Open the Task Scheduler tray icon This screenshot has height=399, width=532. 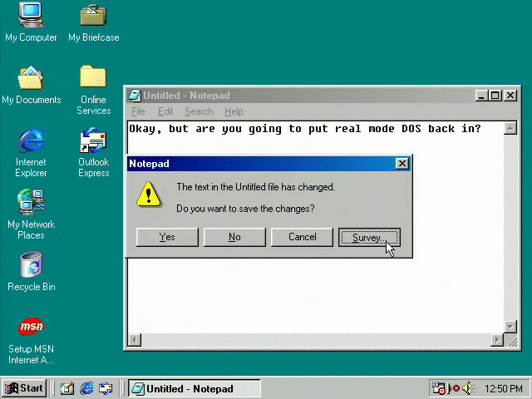pos(438,388)
